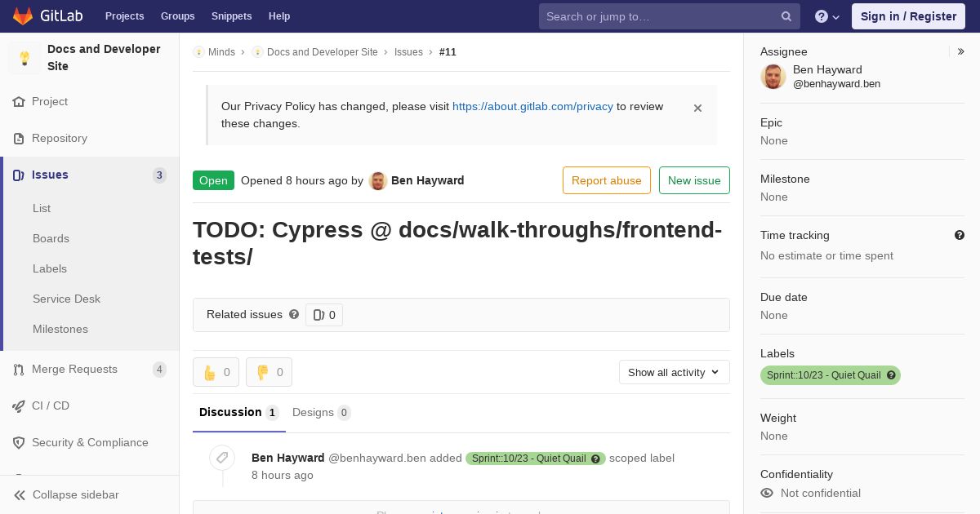
Task: Open the Merge Requests sidebar text
Action: [x=74, y=369]
